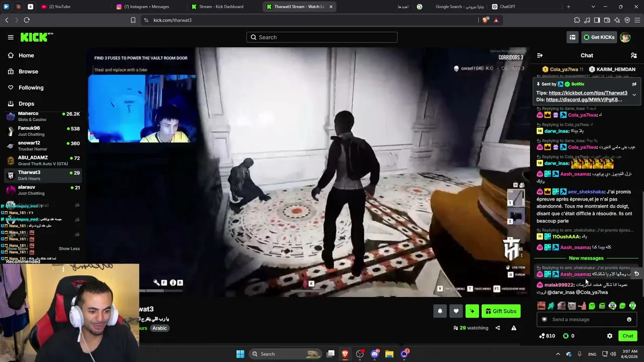Open the Farouk96 channel in sidebar
This screenshot has width=644, height=362.
tap(43, 131)
